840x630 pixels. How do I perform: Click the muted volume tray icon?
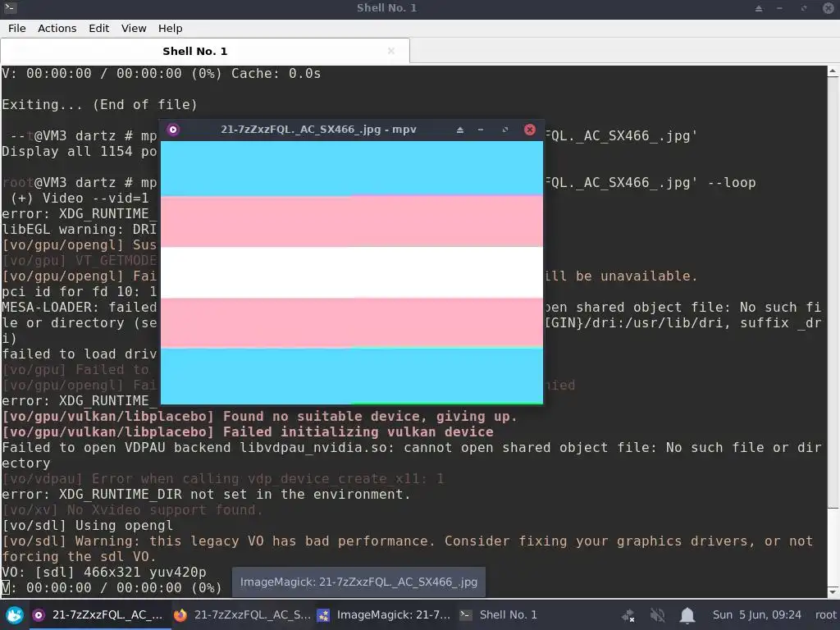tap(657, 615)
